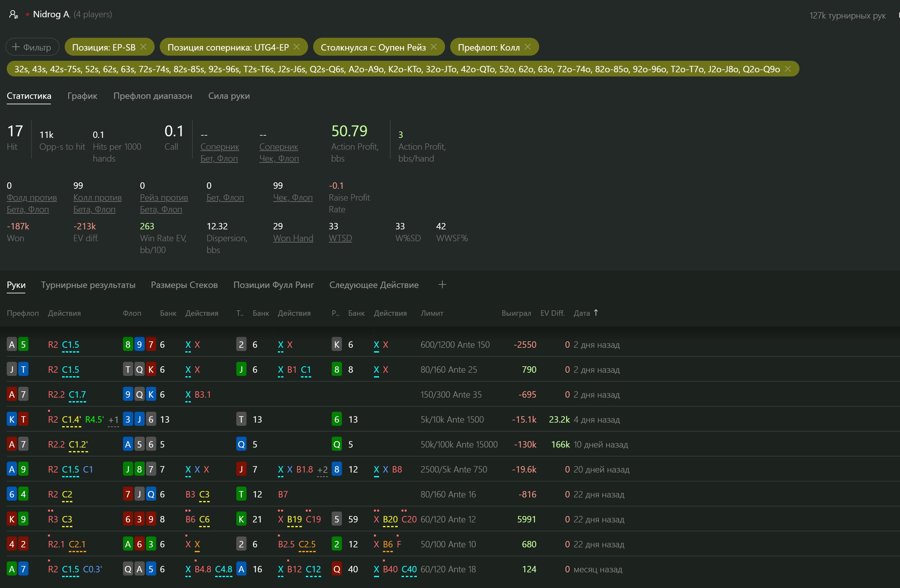Click the Won Hand stat link
The image size is (900, 588).
tap(294, 238)
